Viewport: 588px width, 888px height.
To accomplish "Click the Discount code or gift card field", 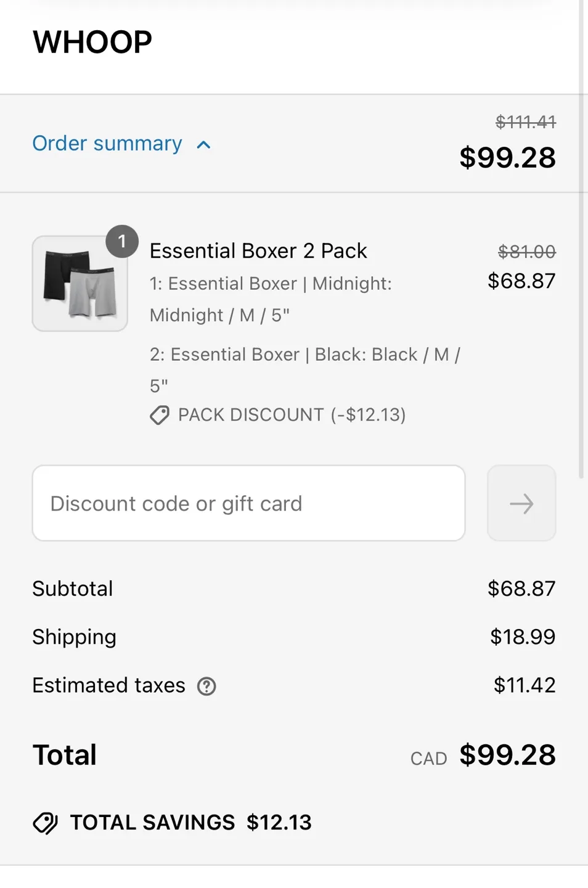I will pyautogui.click(x=248, y=503).
